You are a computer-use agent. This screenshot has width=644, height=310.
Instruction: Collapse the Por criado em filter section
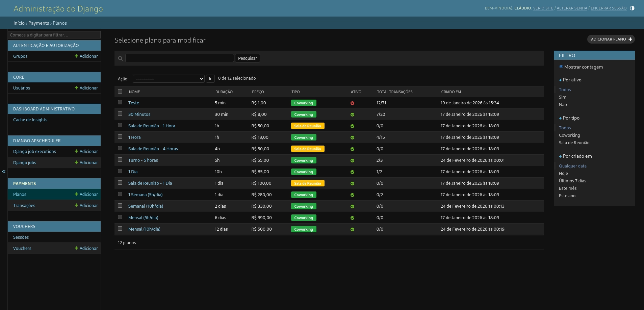[x=575, y=156]
